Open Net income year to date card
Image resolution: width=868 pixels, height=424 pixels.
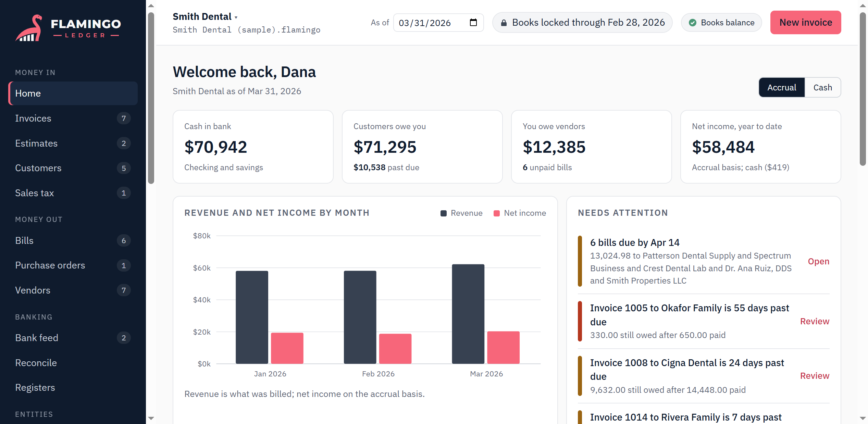click(760, 147)
